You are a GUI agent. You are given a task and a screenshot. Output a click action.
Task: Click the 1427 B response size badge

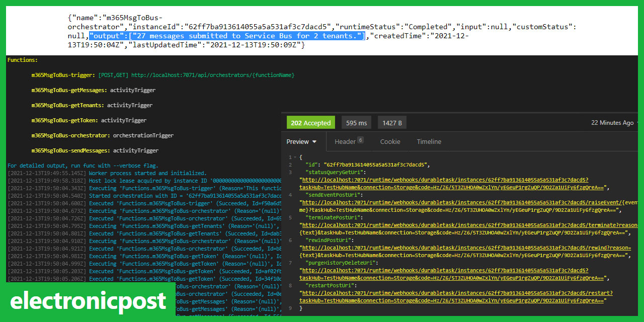(392, 122)
